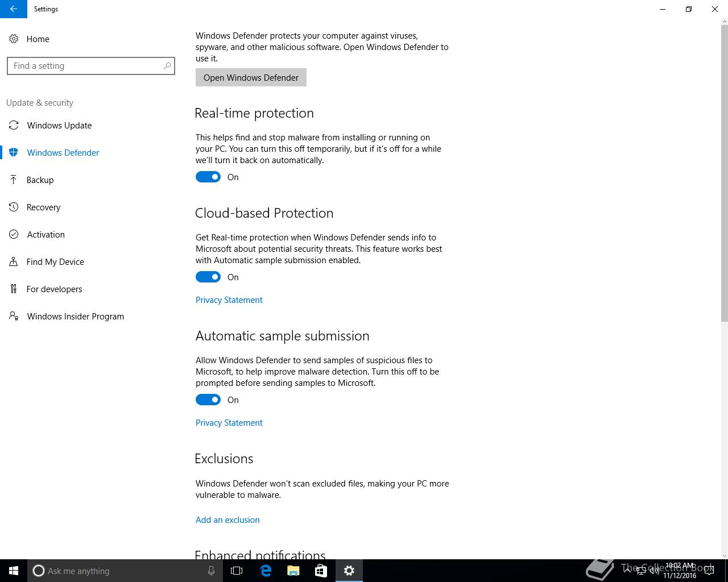Open the Action Center notification icon
The image size is (728, 582).
[709, 571]
